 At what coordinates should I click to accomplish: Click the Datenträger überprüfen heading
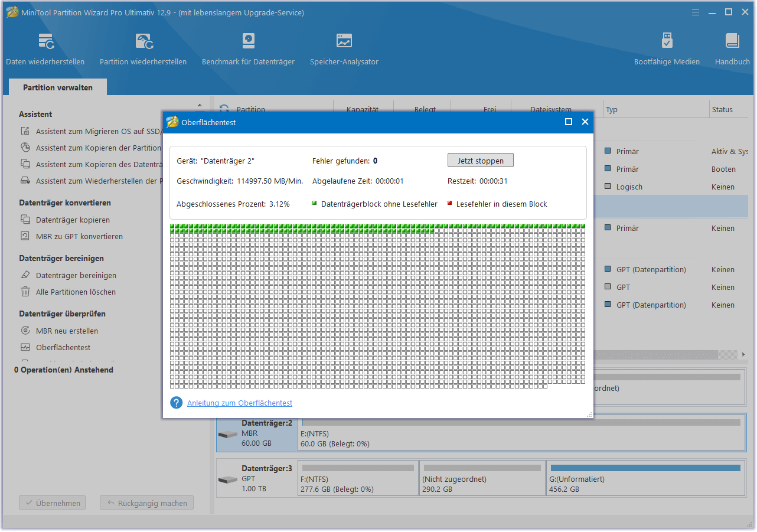coord(62,314)
